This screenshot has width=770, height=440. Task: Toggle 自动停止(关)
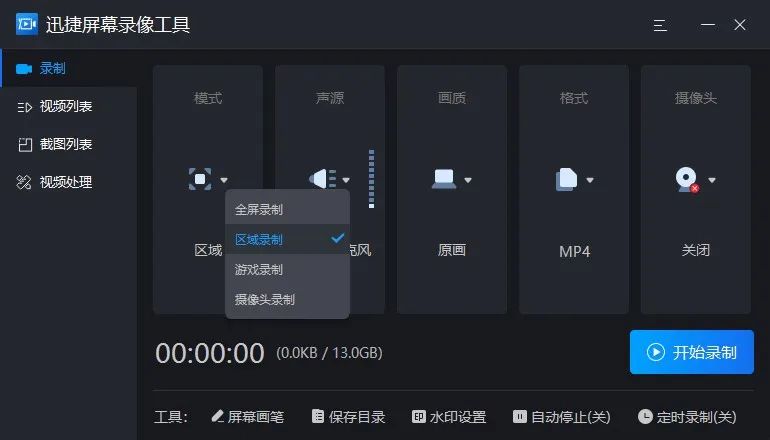[562, 417]
